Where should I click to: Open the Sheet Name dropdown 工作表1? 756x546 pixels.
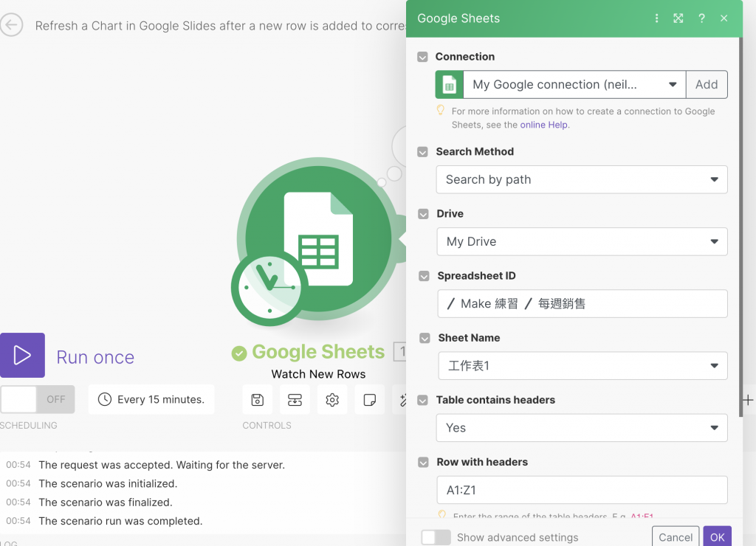pyautogui.click(x=583, y=366)
